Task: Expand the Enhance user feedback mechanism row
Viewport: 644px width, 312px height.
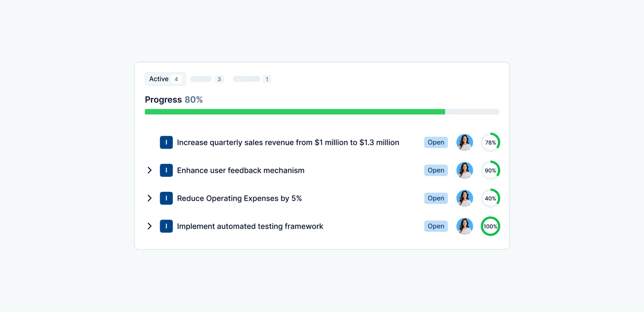Action: (150, 170)
